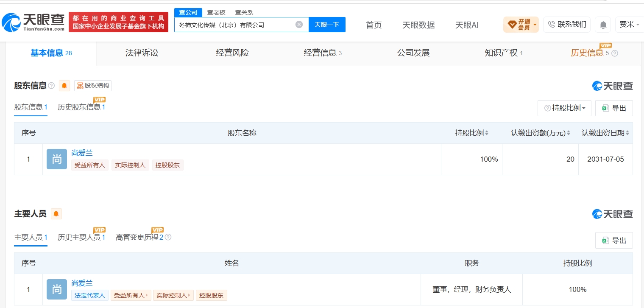Click the 天眼一下 search button
The height and width of the screenshot is (308, 644).
click(327, 25)
